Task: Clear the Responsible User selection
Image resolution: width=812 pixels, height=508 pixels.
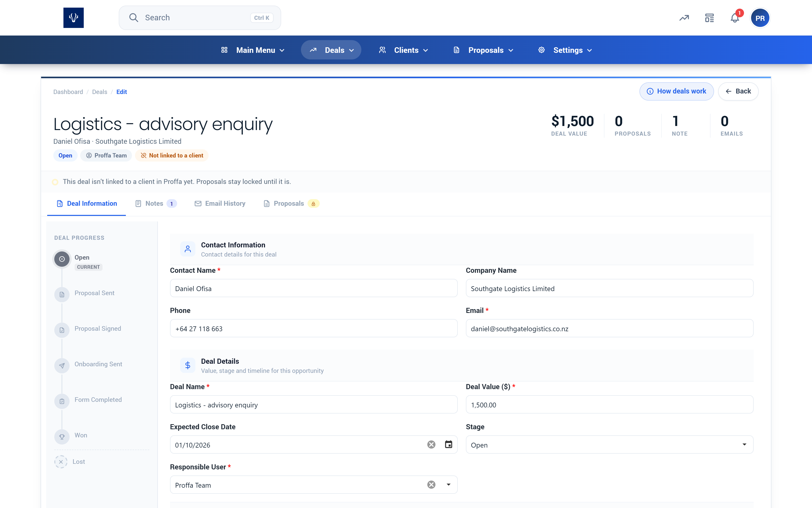Action: pyautogui.click(x=431, y=484)
